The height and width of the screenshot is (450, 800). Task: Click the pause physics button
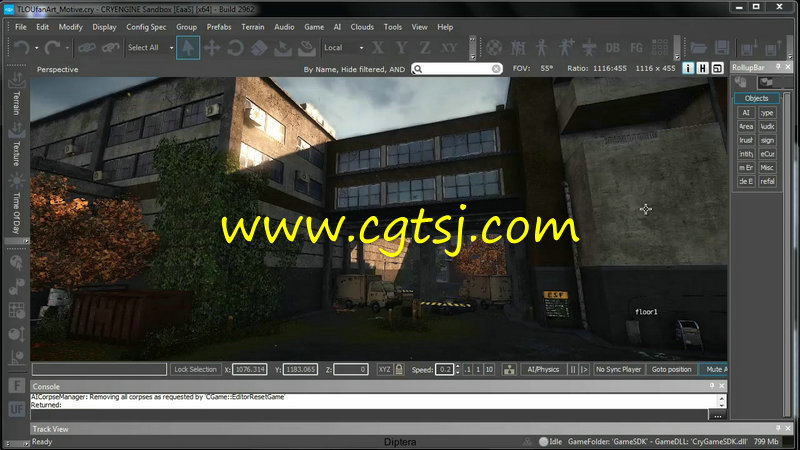point(572,369)
